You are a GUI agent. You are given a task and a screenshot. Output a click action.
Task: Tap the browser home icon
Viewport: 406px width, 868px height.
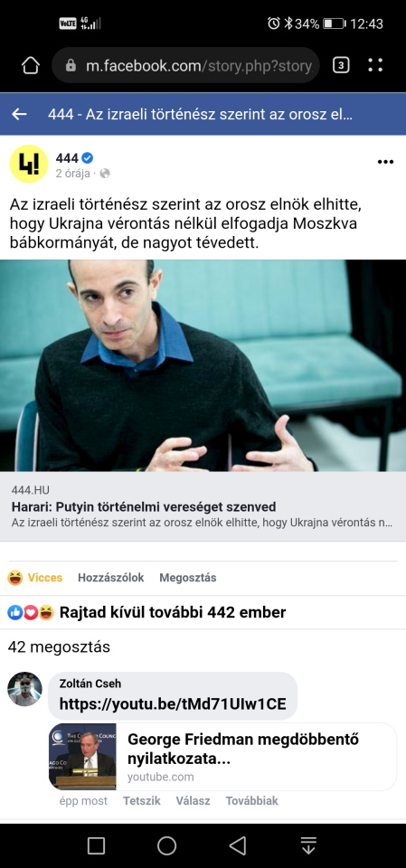[31, 66]
